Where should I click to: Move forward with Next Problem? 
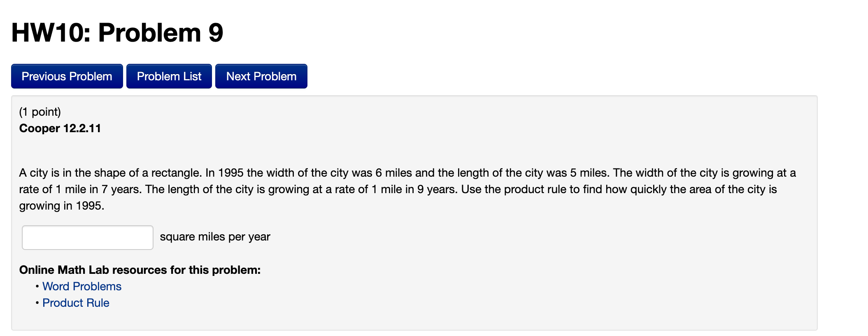click(x=261, y=76)
